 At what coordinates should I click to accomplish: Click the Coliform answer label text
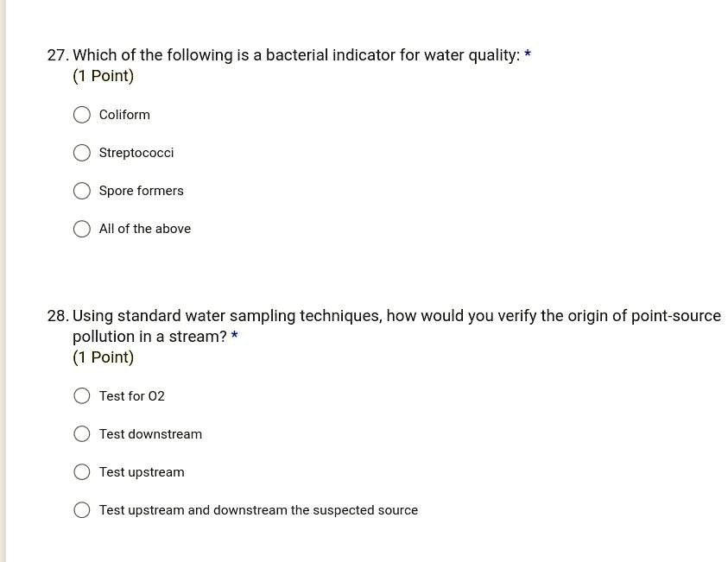click(124, 114)
